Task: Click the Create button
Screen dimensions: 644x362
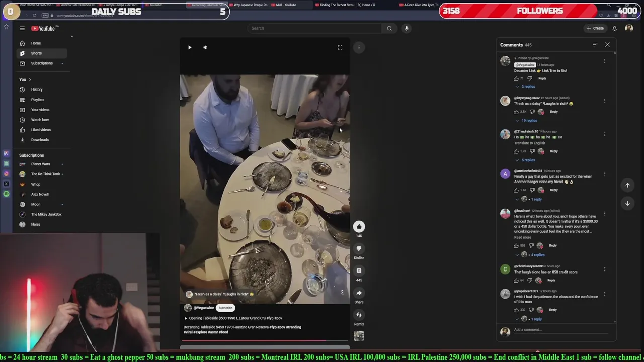Action: [x=595, y=28]
